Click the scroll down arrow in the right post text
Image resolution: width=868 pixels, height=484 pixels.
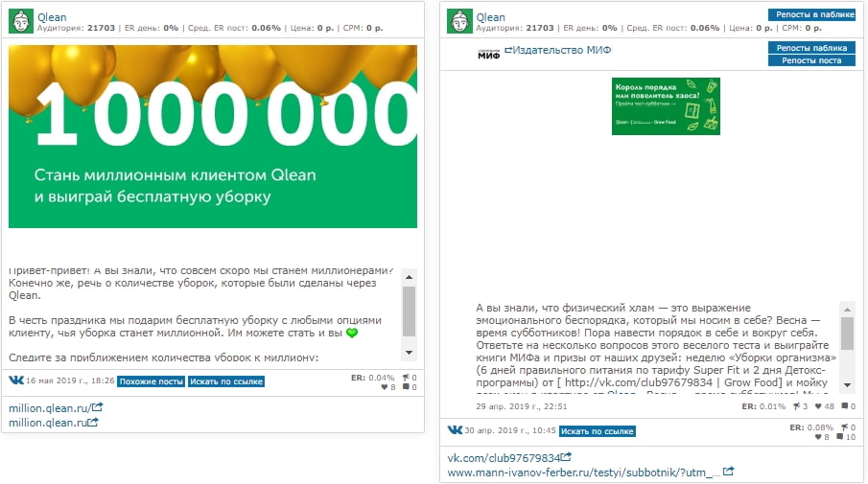click(847, 385)
